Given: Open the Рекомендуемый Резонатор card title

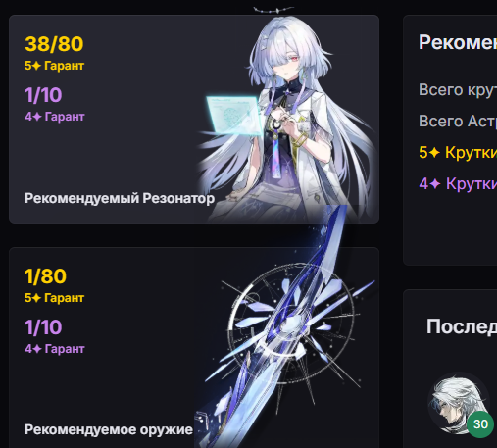Looking at the screenshot, I should click(x=120, y=198).
